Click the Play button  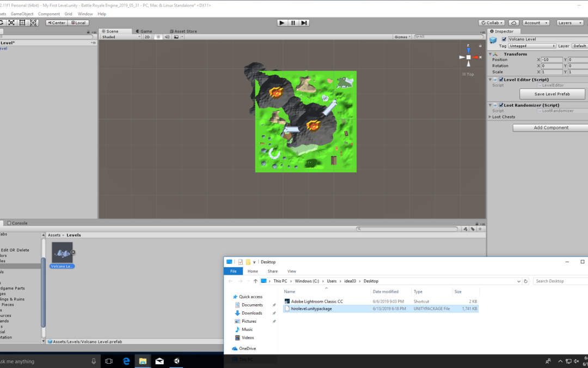[282, 23]
